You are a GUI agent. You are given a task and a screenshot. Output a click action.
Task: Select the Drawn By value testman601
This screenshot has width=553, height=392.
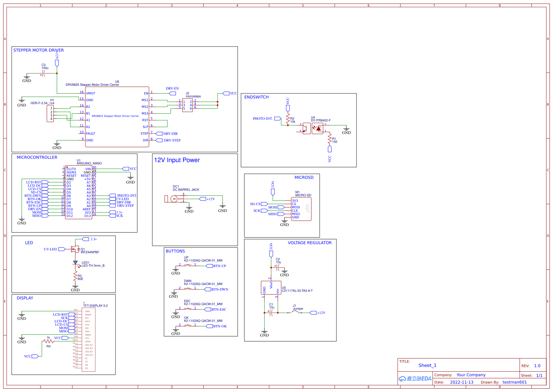click(x=515, y=382)
